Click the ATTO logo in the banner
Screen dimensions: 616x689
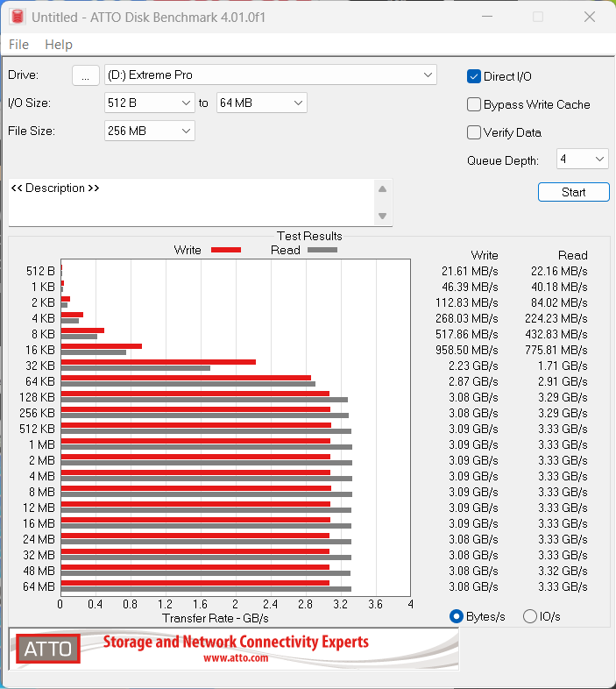(47, 649)
